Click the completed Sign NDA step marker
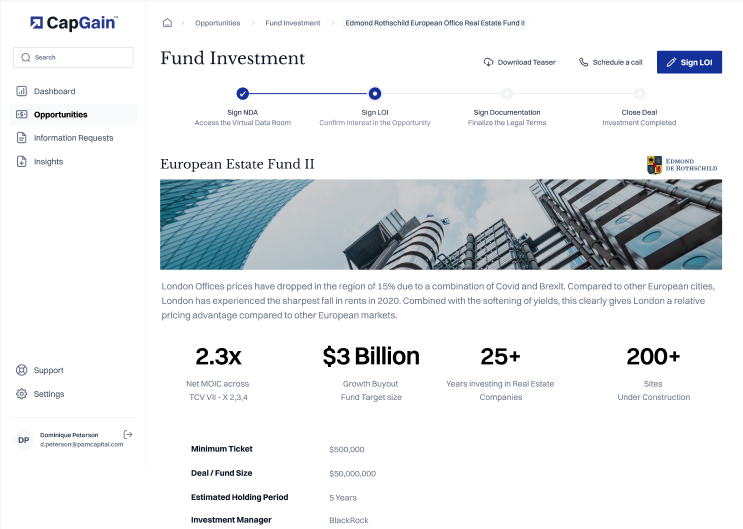Image resolution: width=743 pixels, height=529 pixels. click(243, 94)
